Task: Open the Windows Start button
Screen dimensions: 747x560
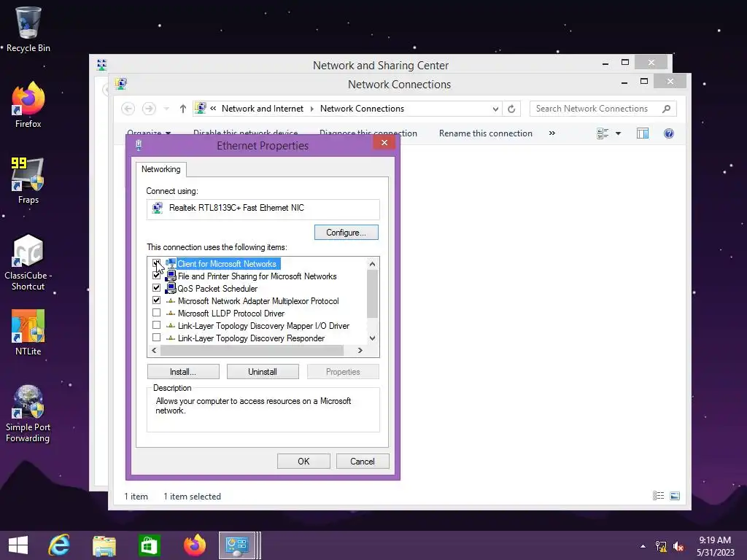Action: pyautogui.click(x=18, y=545)
